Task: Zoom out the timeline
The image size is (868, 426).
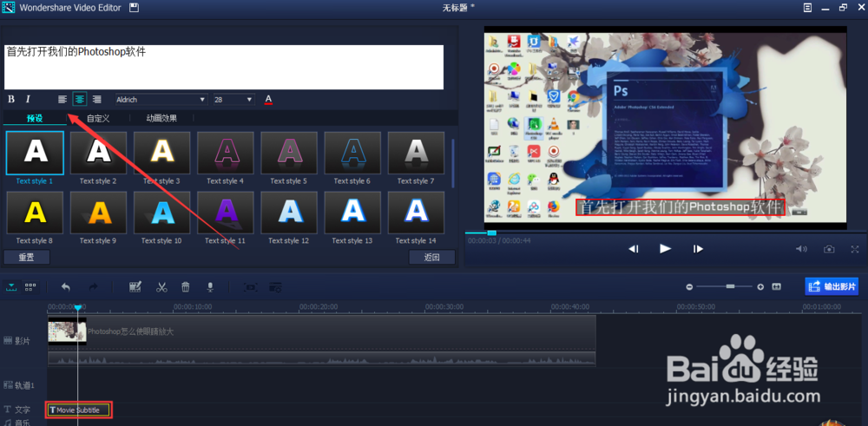Action: 689,286
